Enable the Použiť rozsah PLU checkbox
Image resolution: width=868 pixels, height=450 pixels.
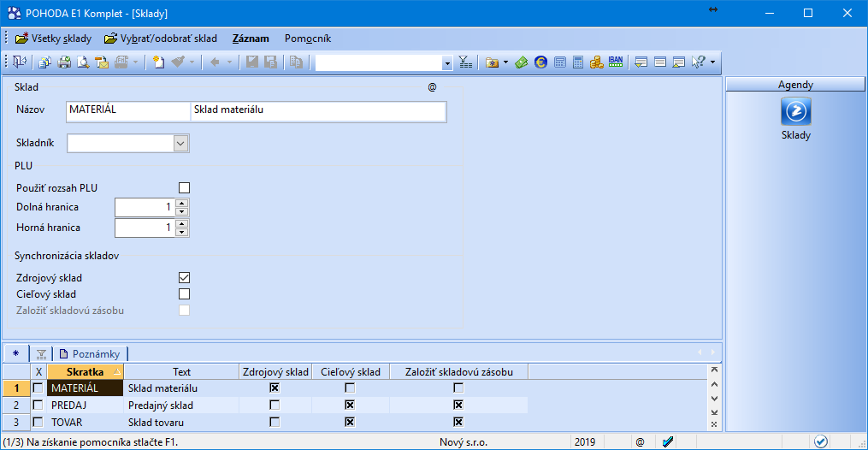point(184,188)
